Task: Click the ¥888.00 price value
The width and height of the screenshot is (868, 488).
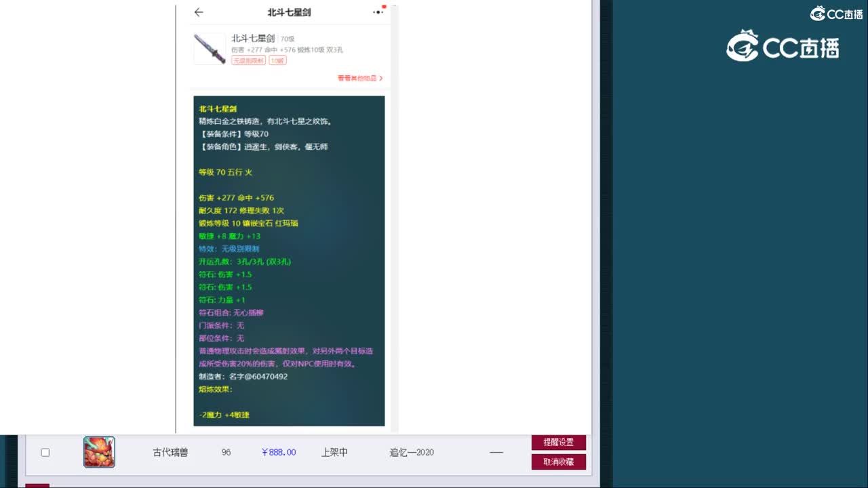Action: coord(278,452)
